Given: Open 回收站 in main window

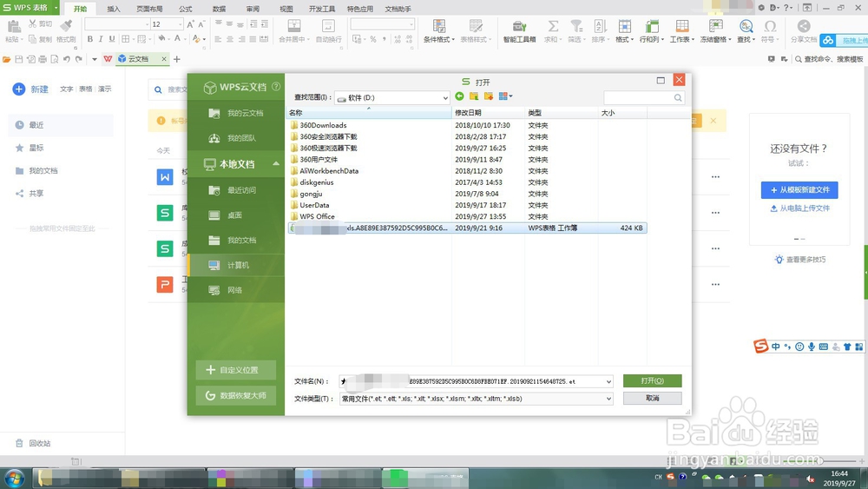Looking at the screenshot, I should 33,444.
